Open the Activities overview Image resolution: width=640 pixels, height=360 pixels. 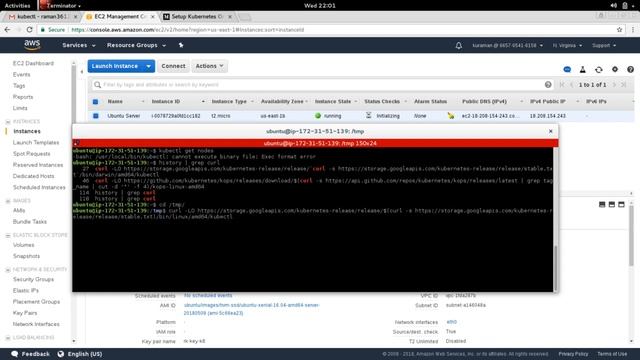[17, 5]
